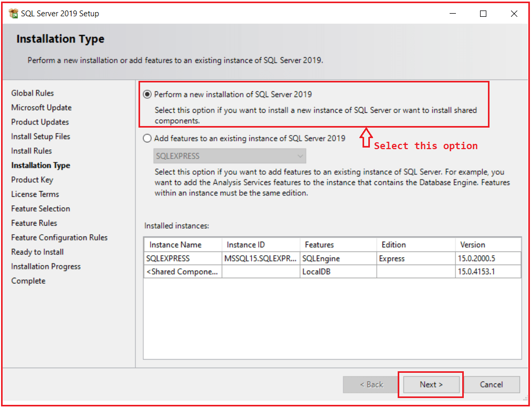The image size is (532, 408).
Task: Open the SQLEXPRESS instance dropdown
Action: point(230,156)
